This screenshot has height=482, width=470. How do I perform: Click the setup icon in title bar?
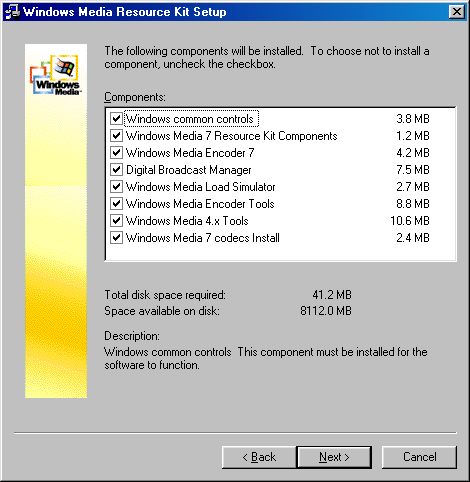pyautogui.click(x=13, y=12)
